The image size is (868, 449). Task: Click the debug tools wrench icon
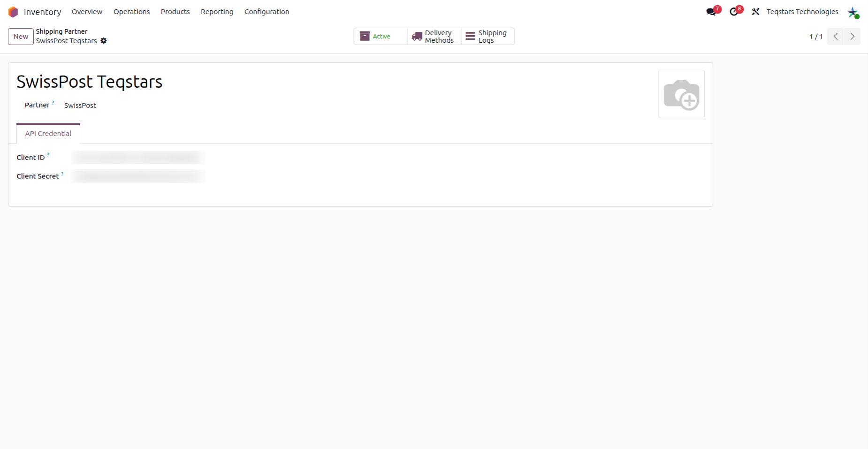pyautogui.click(x=755, y=12)
